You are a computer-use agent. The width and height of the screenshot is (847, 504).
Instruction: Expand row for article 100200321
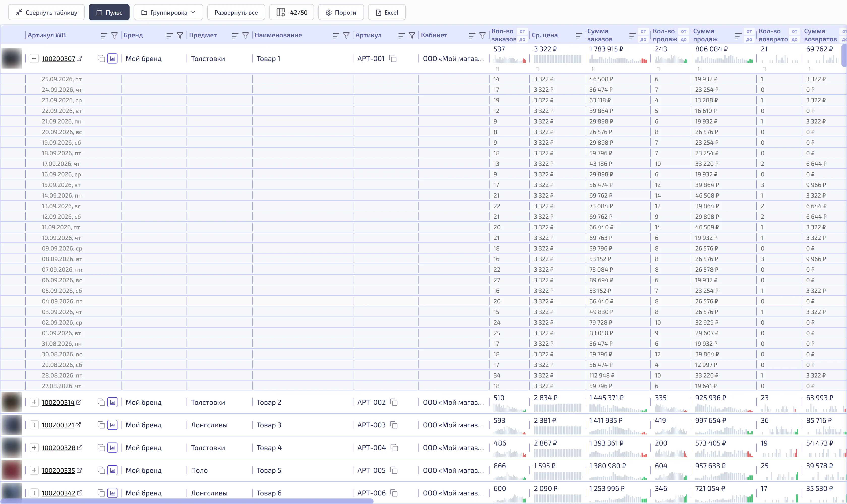click(x=34, y=425)
